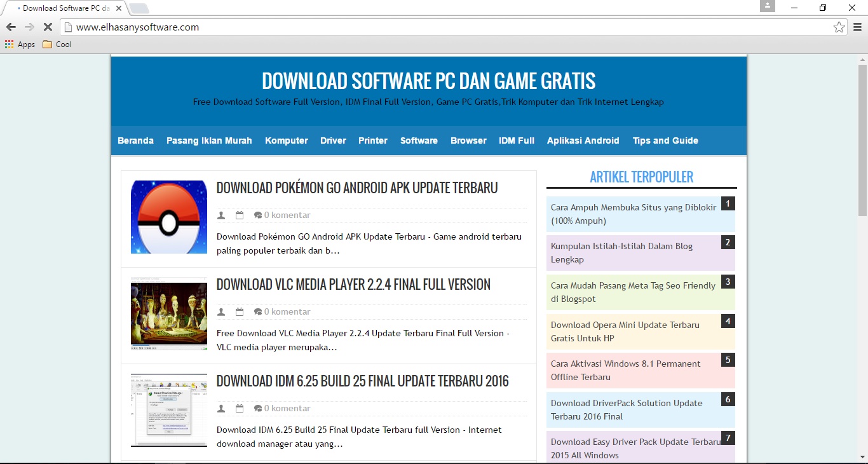This screenshot has height=464, width=868.
Task: Click calendar icon under IDM 6.25 post
Action: tap(240, 409)
